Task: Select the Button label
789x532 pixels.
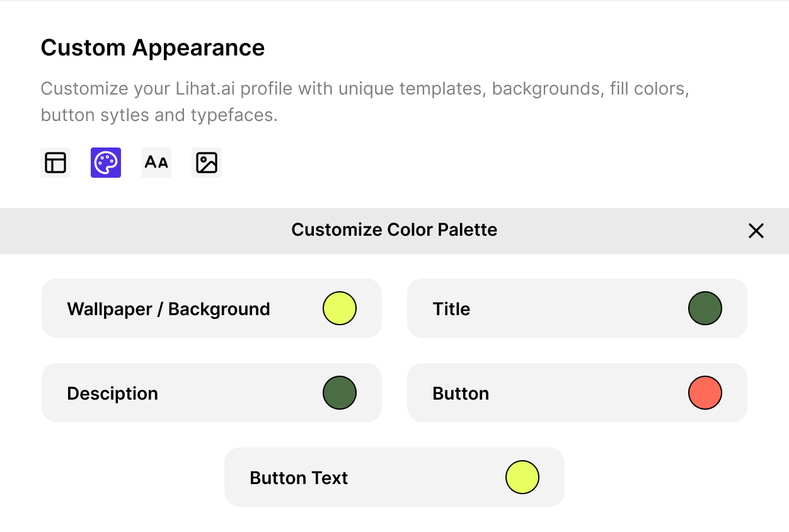Action: point(461,393)
